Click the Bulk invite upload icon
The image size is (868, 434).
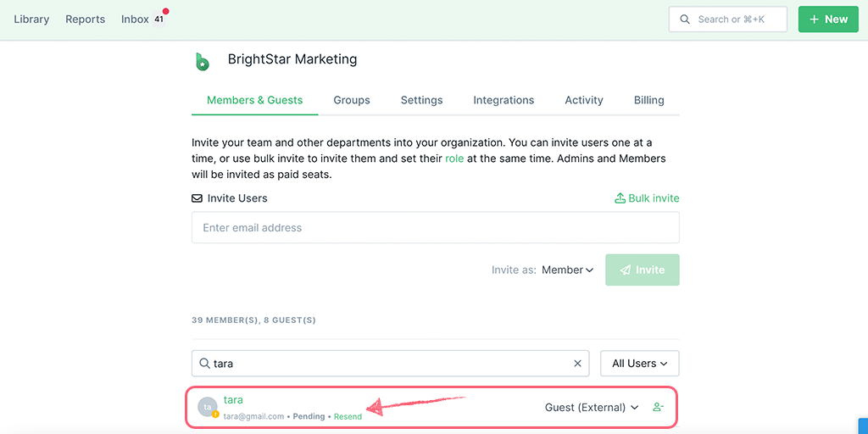[620, 198]
